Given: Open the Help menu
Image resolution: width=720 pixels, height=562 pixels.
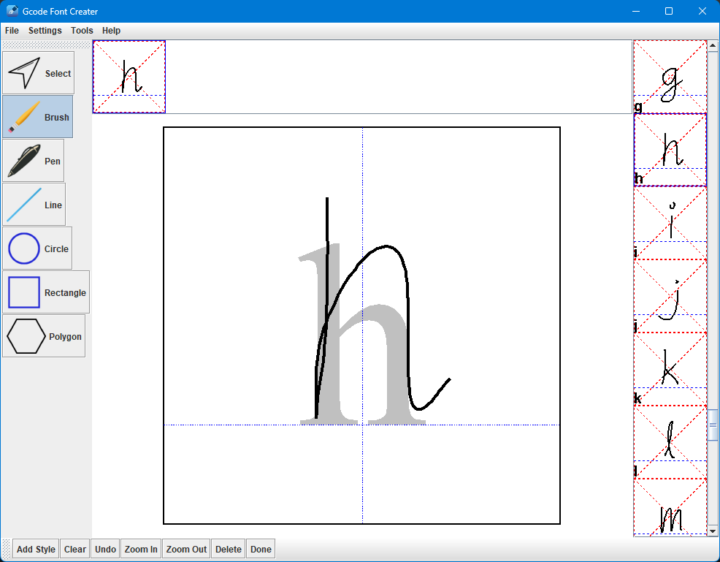Looking at the screenshot, I should pos(111,30).
